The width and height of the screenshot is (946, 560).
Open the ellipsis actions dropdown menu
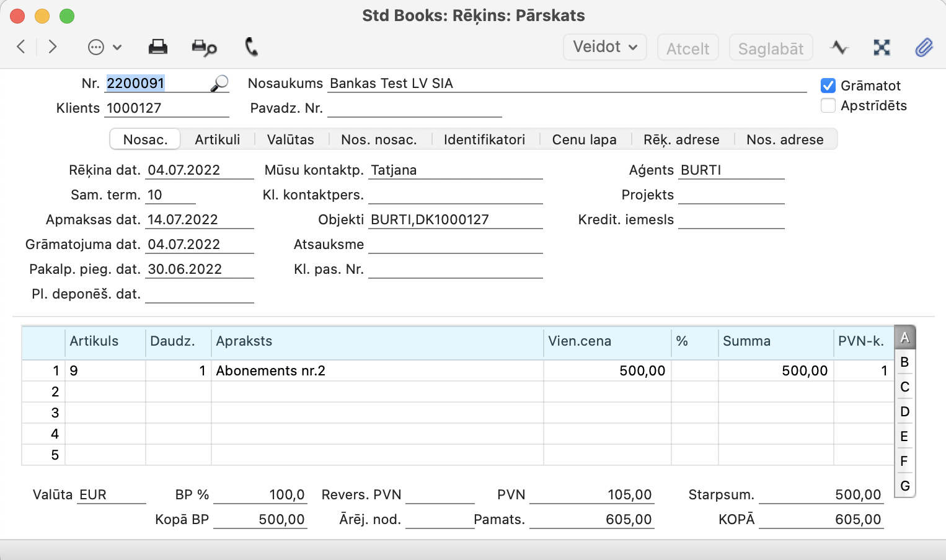coord(104,47)
